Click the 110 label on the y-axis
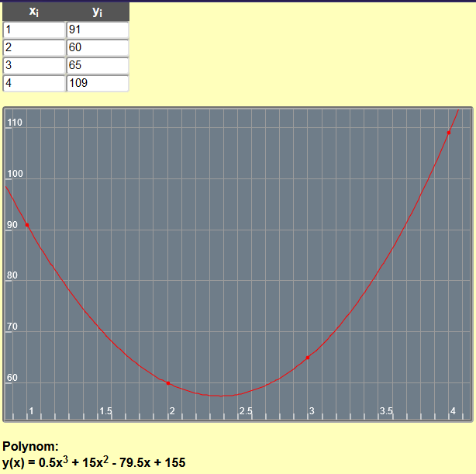This screenshot has width=476, height=474. point(14,123)
